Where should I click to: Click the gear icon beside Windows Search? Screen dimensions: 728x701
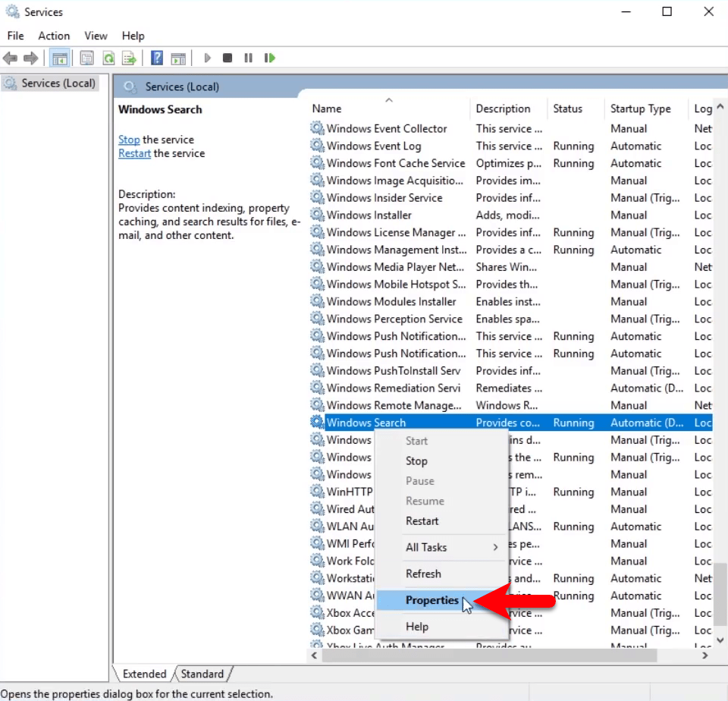(317, 422)
